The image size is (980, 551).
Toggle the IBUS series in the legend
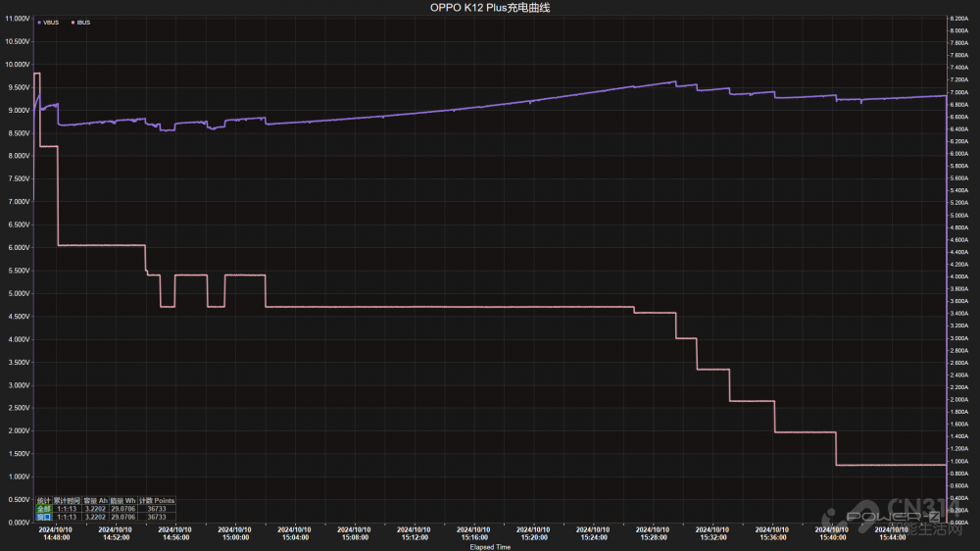(x=80, y=23)
